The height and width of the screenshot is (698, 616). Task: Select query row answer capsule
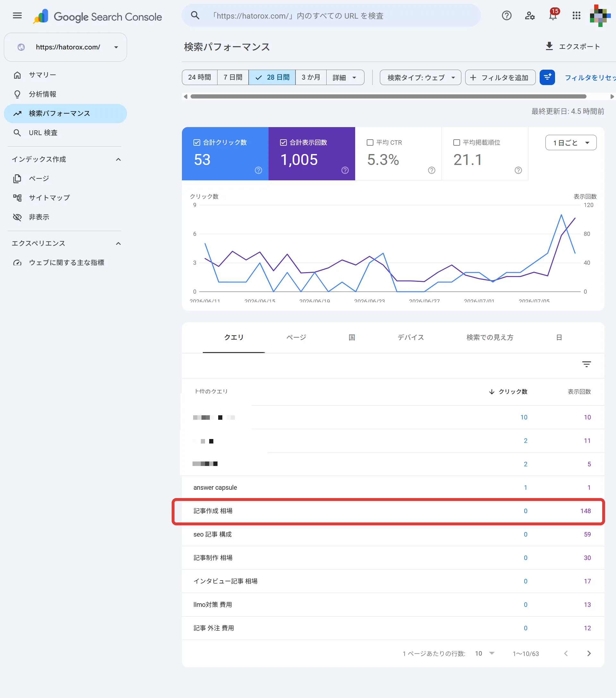[393, 487]
